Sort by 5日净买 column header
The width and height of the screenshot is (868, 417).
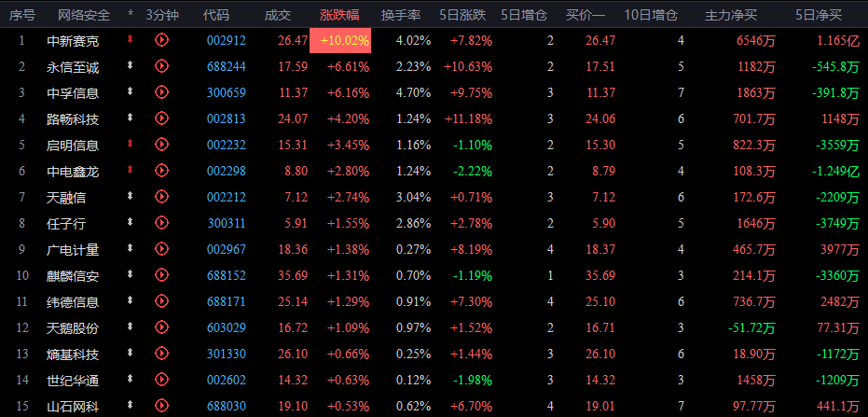coord(819,16)
